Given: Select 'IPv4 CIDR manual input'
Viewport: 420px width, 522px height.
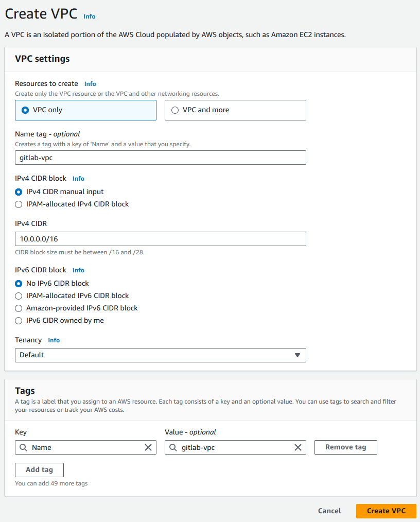Looking at the screenshot, I should (x=19, y=192).
